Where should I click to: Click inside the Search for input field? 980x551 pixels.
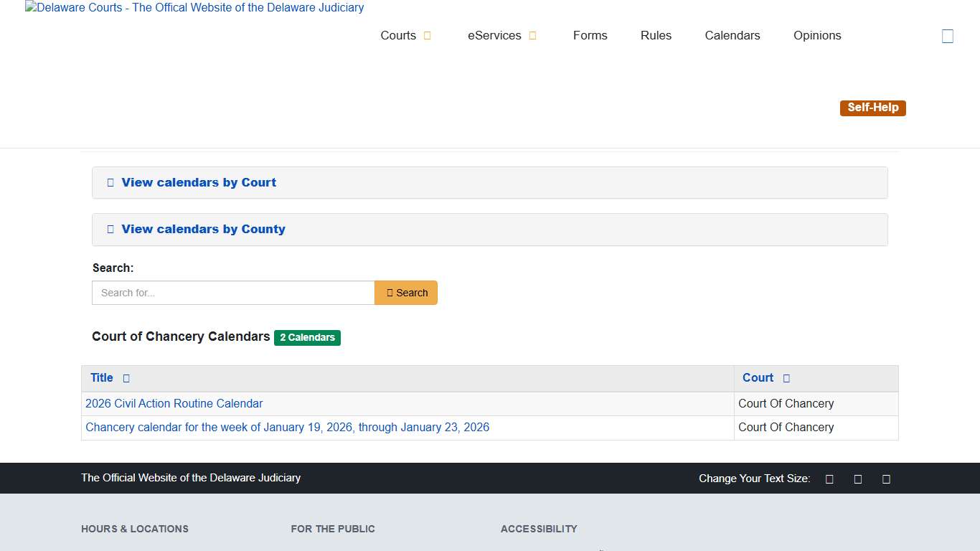232,293
